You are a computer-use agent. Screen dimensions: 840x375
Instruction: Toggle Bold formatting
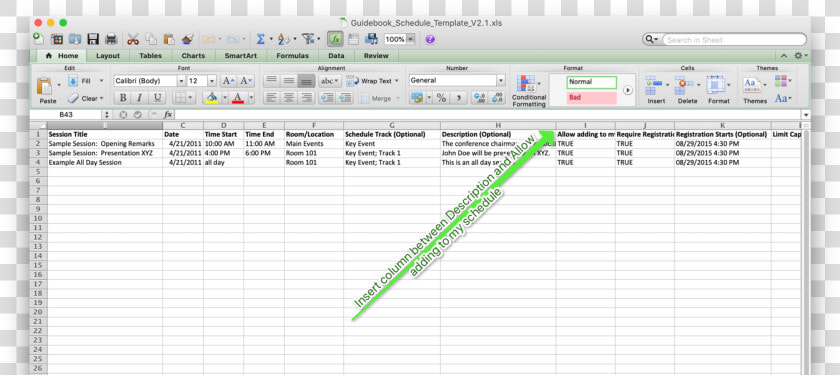[123, 98]
